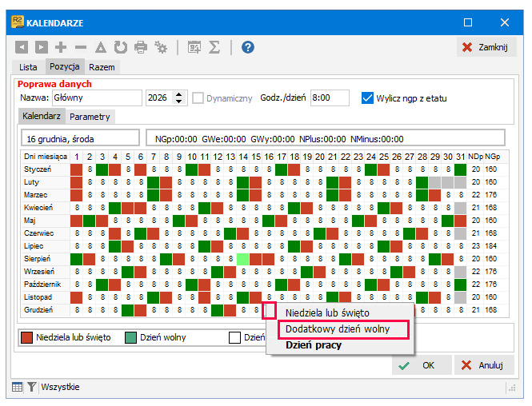Click Lipiec NDp value 23
Viewport: 532px width, 406px height.
coord(476,246)
